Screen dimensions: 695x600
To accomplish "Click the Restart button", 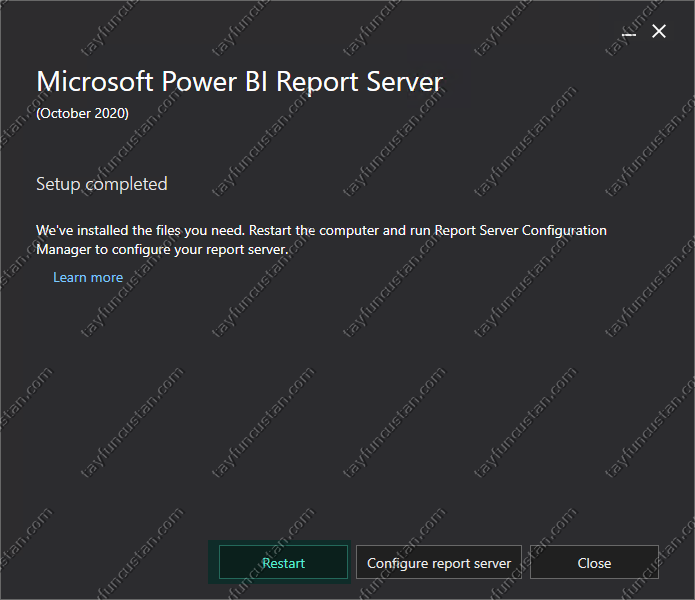I will 283,562.
